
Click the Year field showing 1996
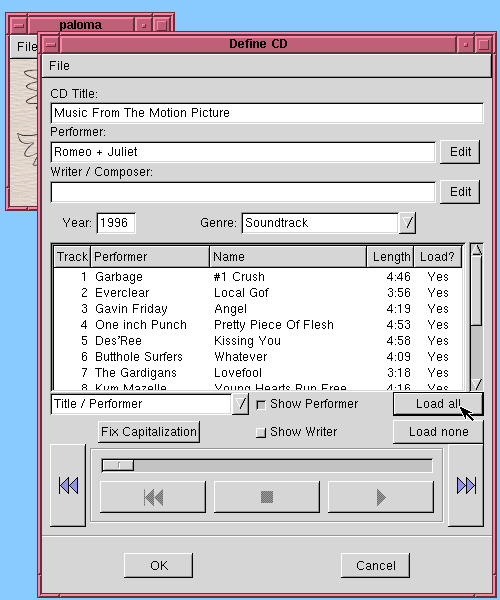116,223
